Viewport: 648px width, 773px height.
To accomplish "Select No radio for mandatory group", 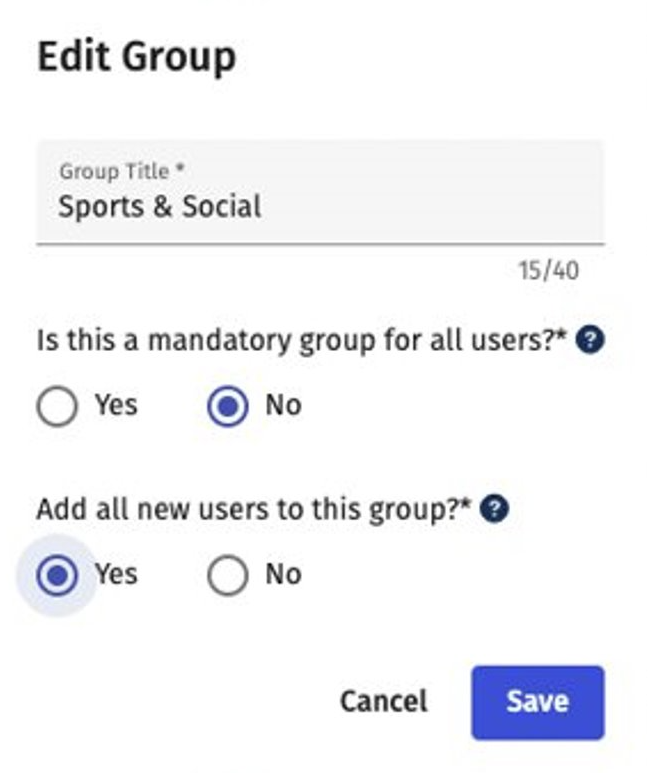I will [227, 407].
